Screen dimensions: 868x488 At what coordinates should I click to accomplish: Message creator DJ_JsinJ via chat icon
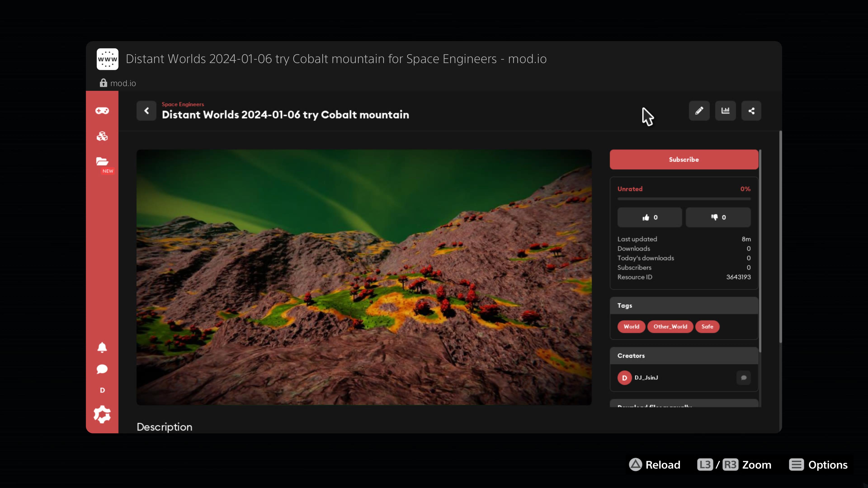pyautogui.click(x=744, y=378)
